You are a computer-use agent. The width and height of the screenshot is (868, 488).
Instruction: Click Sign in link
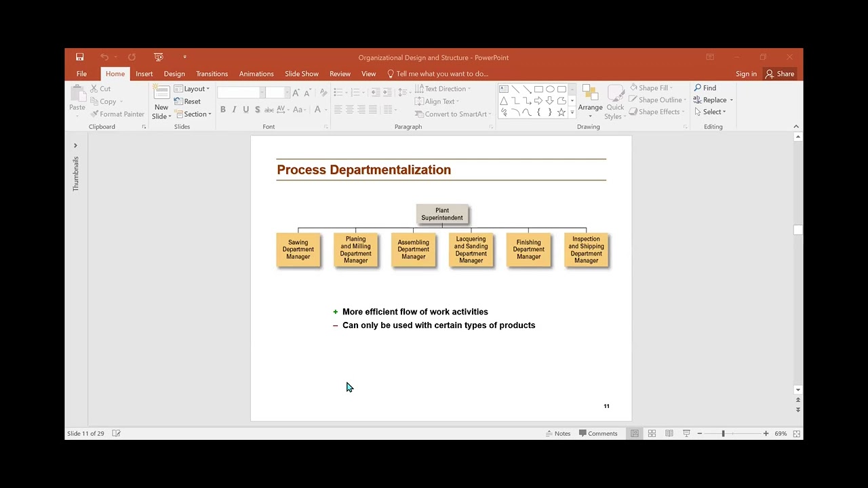click(x=746, y=74)
